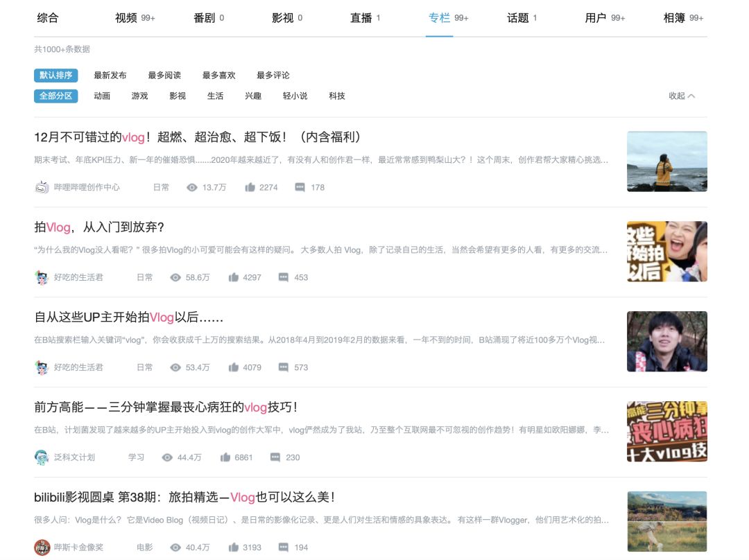Click 哔哩哔哩创作中心 avatar icon
This screenshot has height=560, width=749.
coord(42,187)
